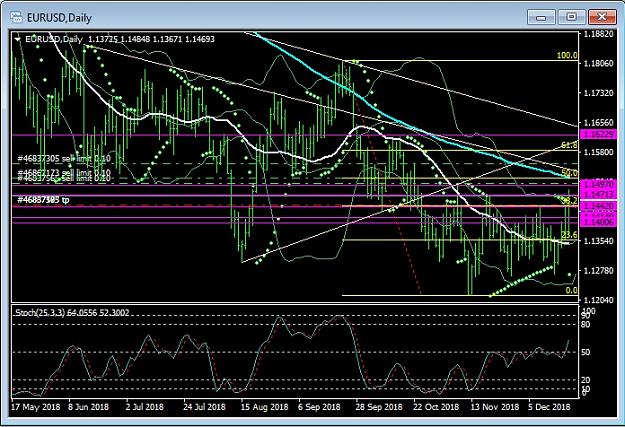Click the Stochastic 20 level label
625x427 pixels.
(x=586, y=380)
